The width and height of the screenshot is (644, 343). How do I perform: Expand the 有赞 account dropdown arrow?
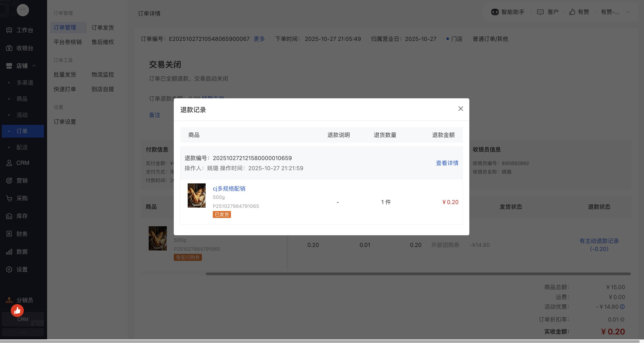(628, 12)
